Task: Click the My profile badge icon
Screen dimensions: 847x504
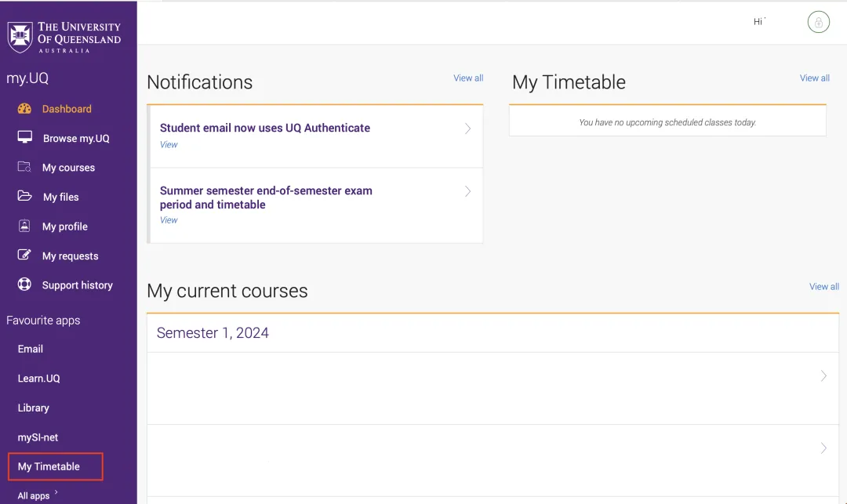Action: point(24,226)
